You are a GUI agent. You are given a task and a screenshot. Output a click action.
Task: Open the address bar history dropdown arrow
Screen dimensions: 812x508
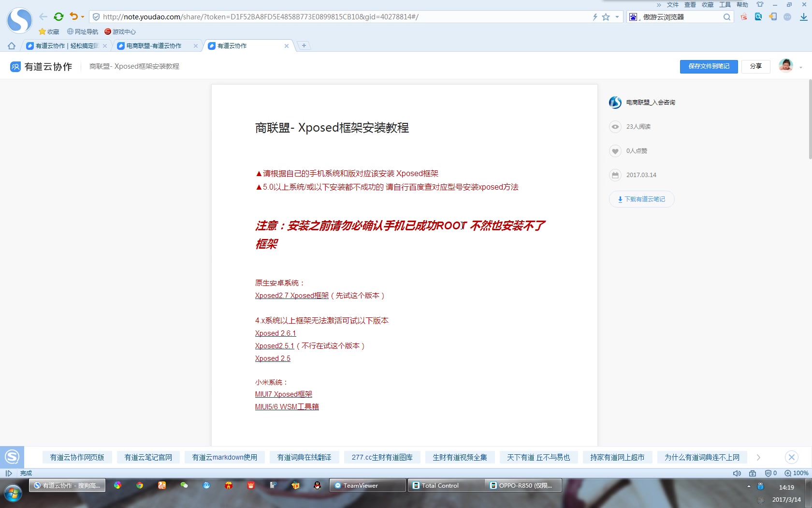click(617, 17)
